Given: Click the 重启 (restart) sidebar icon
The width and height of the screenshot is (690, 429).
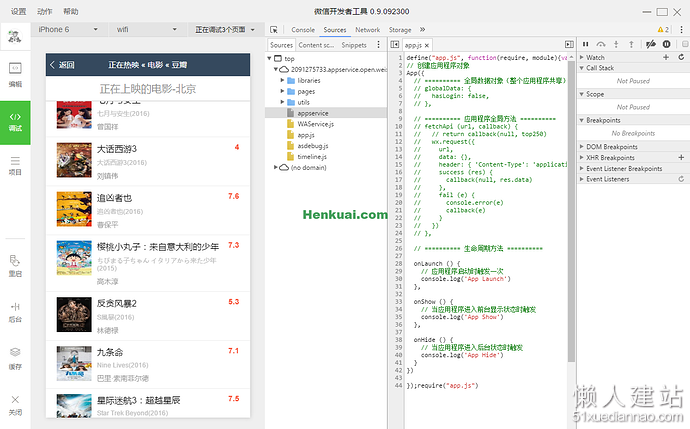Looking at the screenshot, I should coord(15,266).
